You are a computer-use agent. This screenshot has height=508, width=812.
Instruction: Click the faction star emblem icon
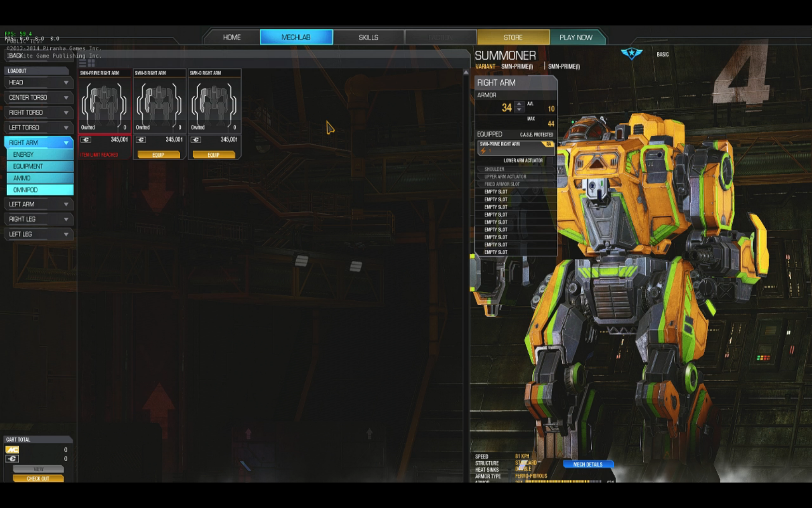631,53
